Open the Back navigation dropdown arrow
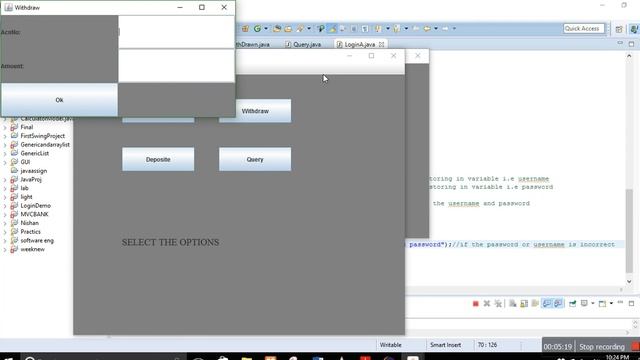640x360 pixels. pyautogui.click(x=436, y=29)
